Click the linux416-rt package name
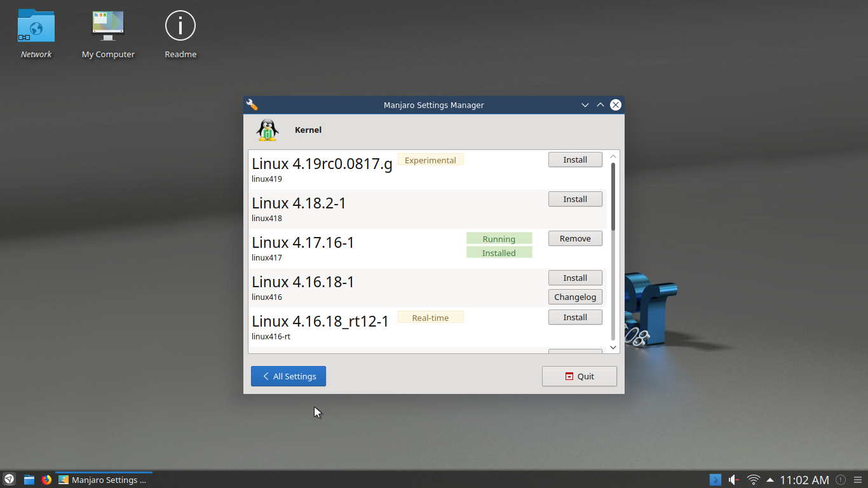The height and width of the screenshot is (488, 868). [x=271, y=337]
